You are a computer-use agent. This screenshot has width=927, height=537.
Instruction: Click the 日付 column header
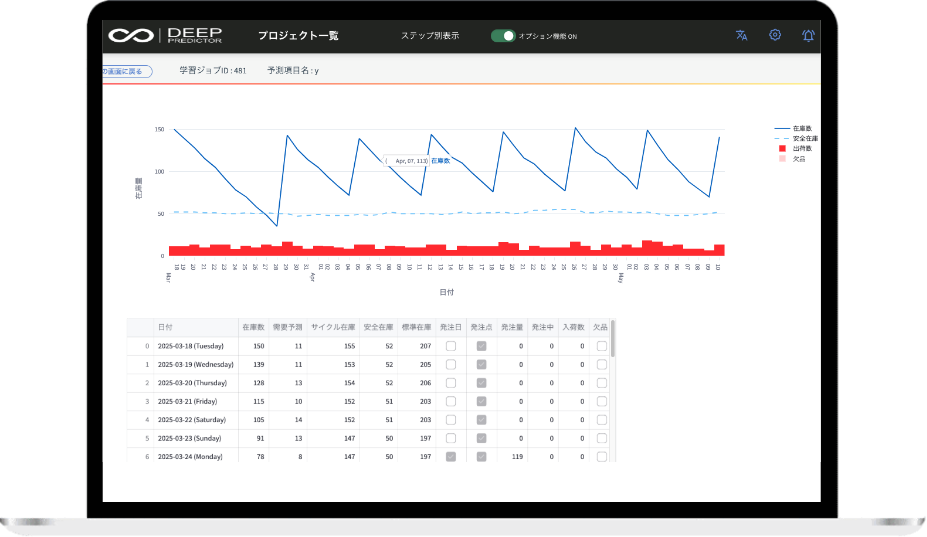(x=165, y=327)
